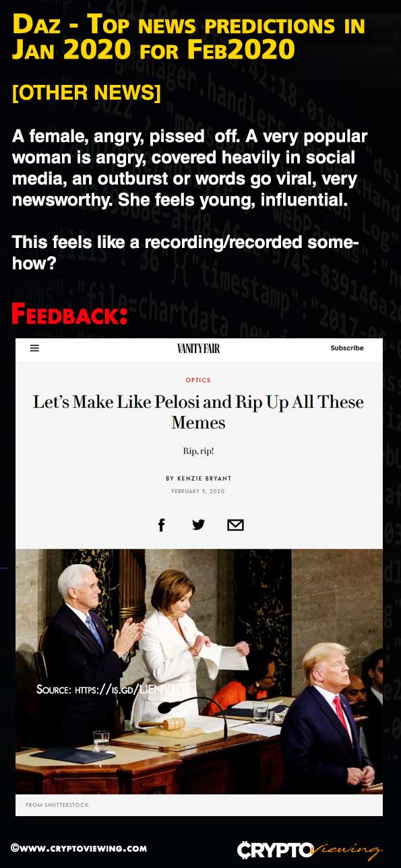Click the February 5, 2020 date
Image resolution: width=401 pixels, height=868 pixels.
click(x=198, y=491)
